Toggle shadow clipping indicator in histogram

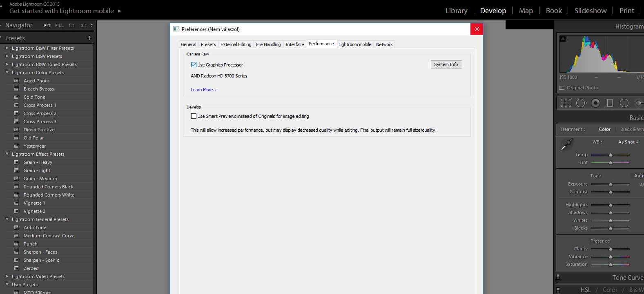tap(563, 39)
